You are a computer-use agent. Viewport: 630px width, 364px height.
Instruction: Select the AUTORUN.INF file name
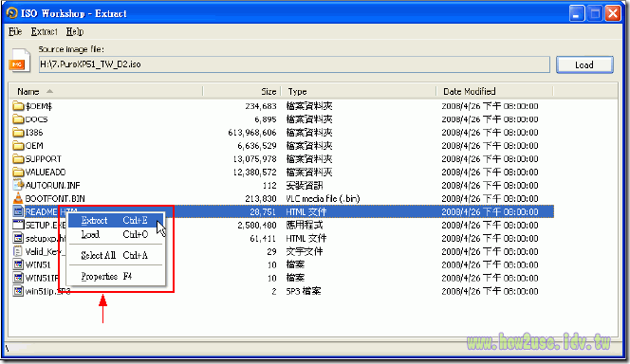point(52,186)
